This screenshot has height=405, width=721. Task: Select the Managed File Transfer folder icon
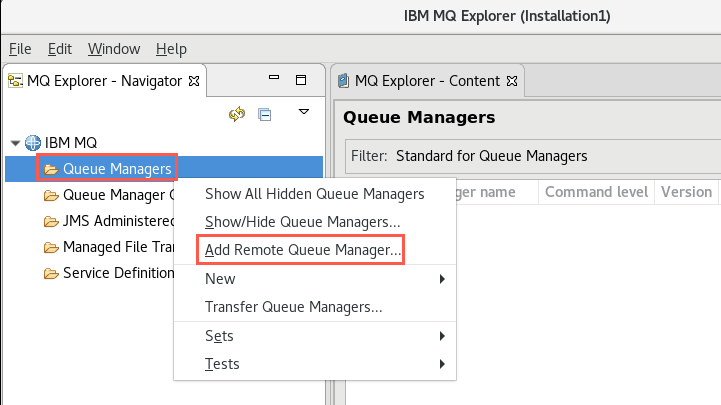tap(51, 248)
